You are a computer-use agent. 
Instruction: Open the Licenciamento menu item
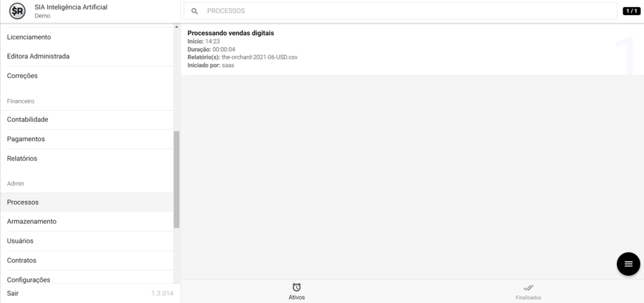click(x=29, y=37)
